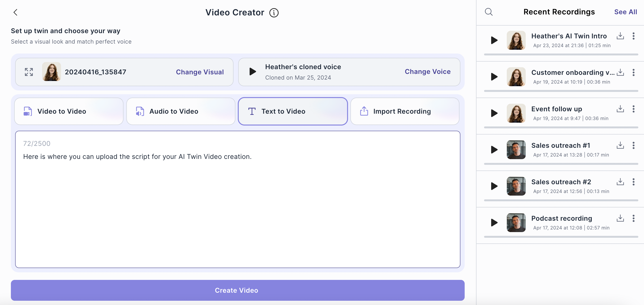
Task: Switch to Audio to Video mode
Action: 181,111
